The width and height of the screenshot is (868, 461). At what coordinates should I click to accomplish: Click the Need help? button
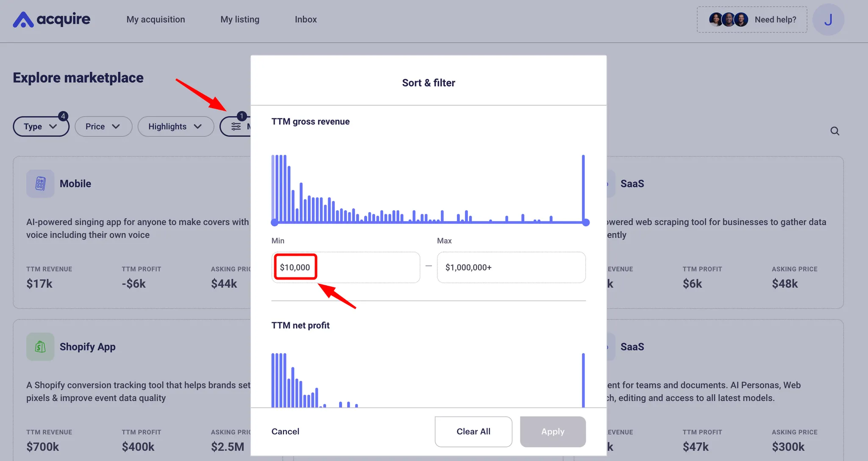[775, 20]
